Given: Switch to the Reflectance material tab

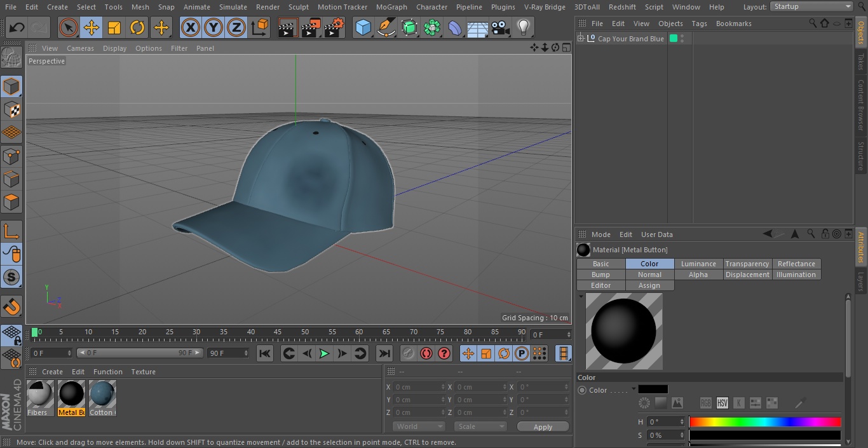Looking at the screenshot, I should click(796, 264).
